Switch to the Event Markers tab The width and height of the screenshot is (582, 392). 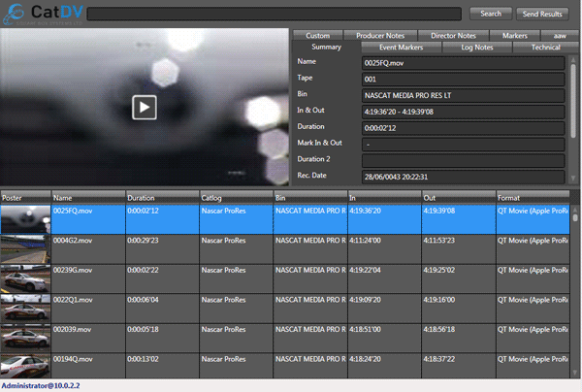tap(400, 47)
